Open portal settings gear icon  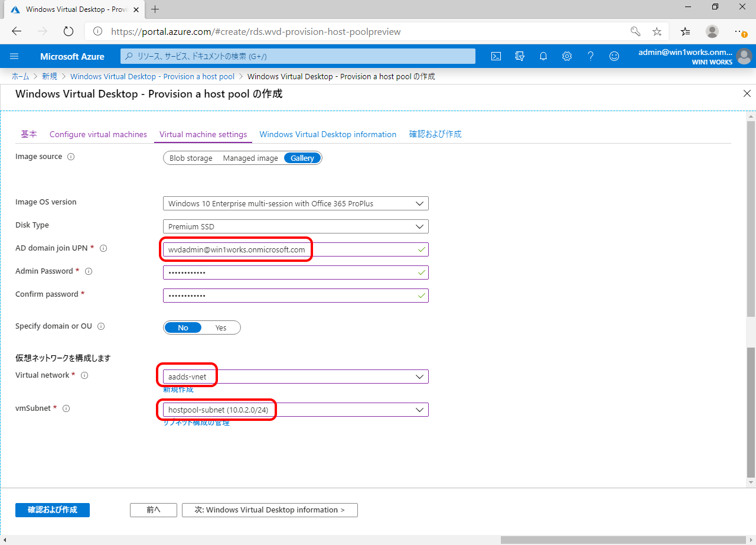point(567,56)
